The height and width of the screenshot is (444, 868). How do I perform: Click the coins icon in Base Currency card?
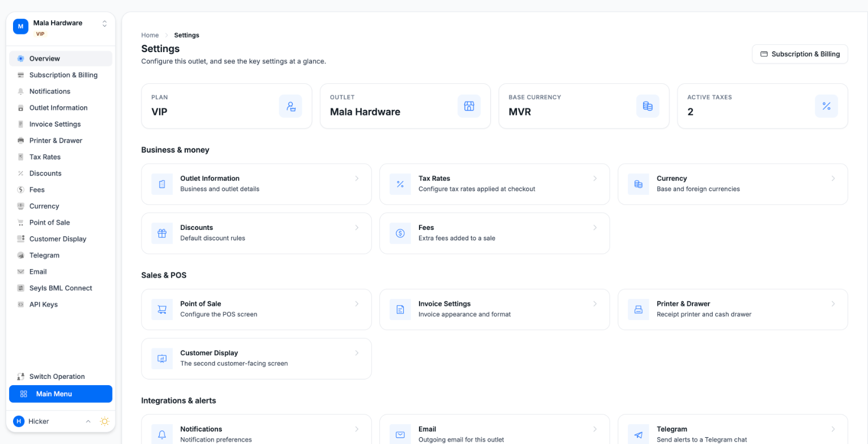click(648, 106)
